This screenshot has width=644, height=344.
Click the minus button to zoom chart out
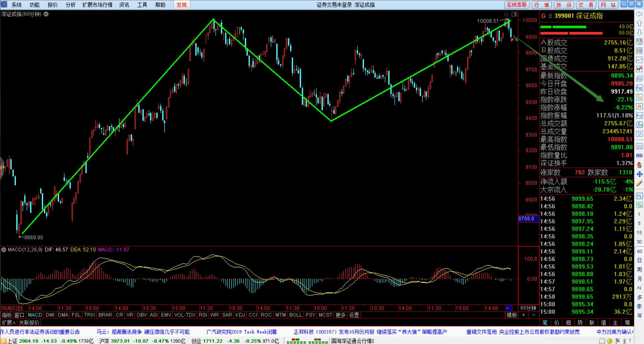coord(534,315)
